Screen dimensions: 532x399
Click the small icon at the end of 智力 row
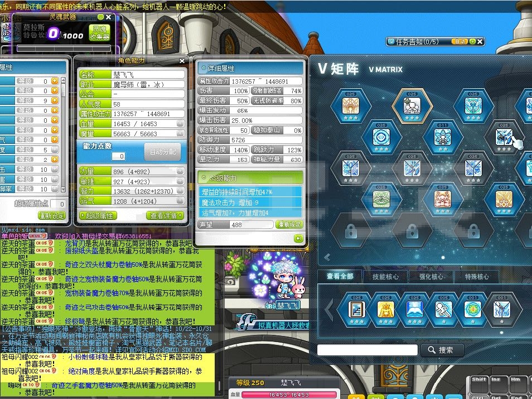click(x=180, y=191)
